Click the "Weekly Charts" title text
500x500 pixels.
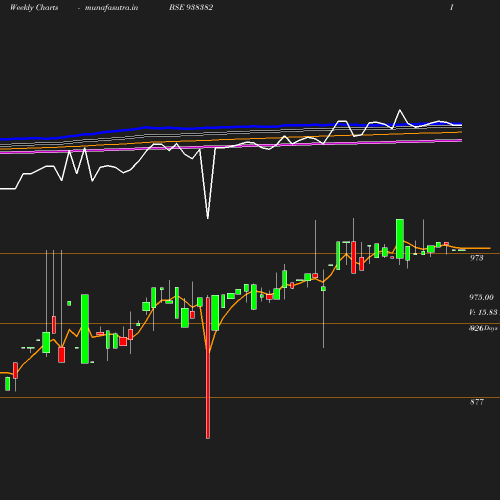(x=34, y=8)
